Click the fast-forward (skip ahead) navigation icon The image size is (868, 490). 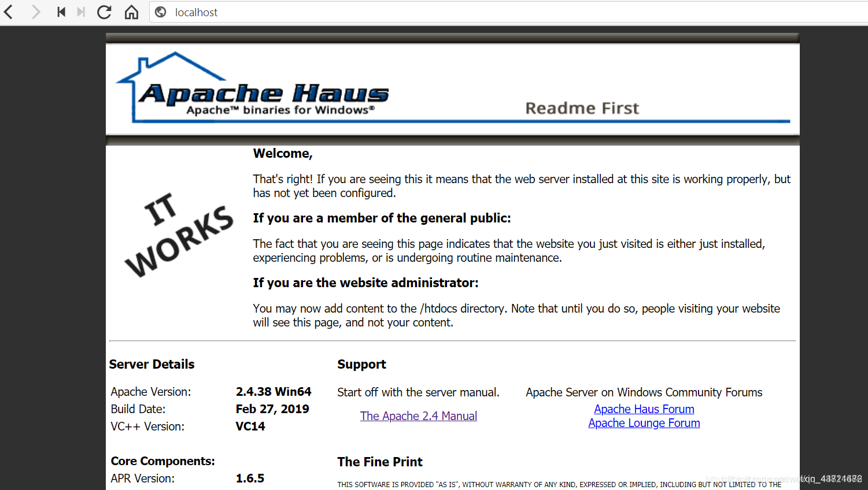click(x=81, y=12)
